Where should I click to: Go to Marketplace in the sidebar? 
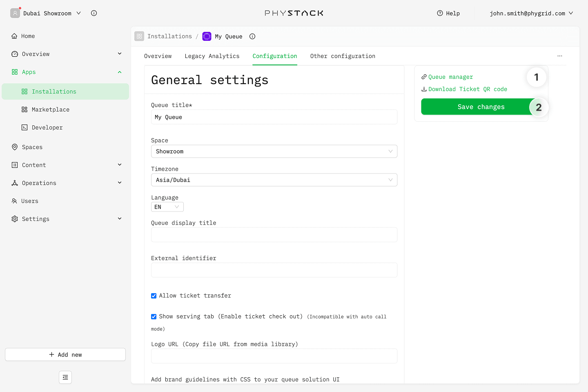pyautogui.click(x=51, y=109)
